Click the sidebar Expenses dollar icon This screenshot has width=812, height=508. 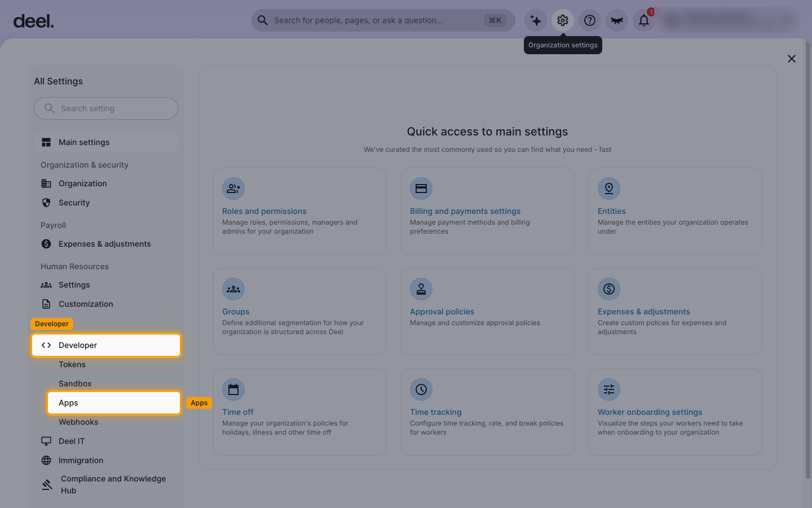(46, 244)
